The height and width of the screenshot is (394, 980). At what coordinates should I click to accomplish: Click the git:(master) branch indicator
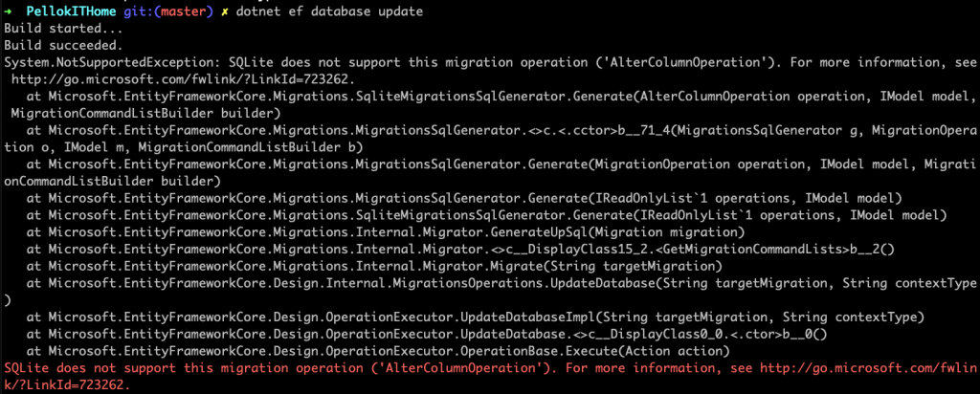pos(167,11)
